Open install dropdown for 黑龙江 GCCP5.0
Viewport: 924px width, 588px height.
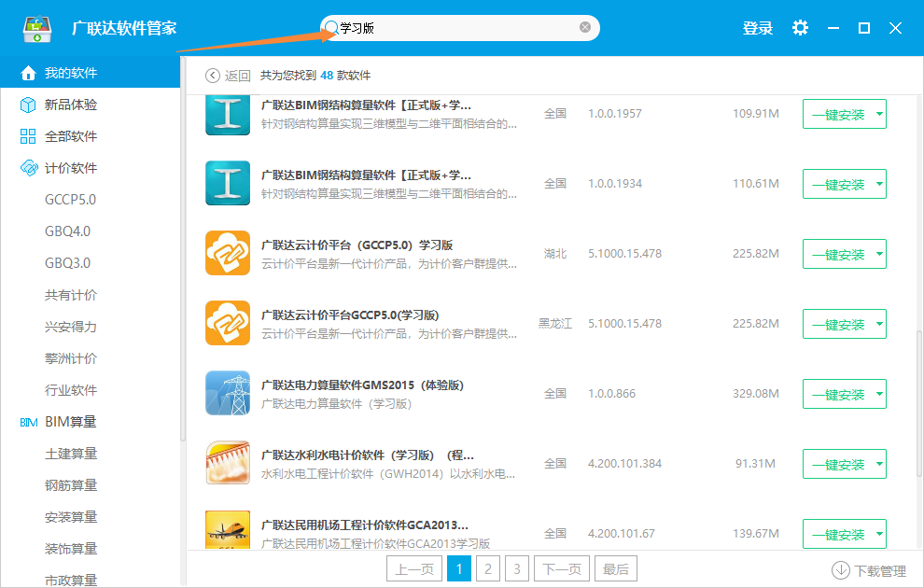[x=879, y=324]
